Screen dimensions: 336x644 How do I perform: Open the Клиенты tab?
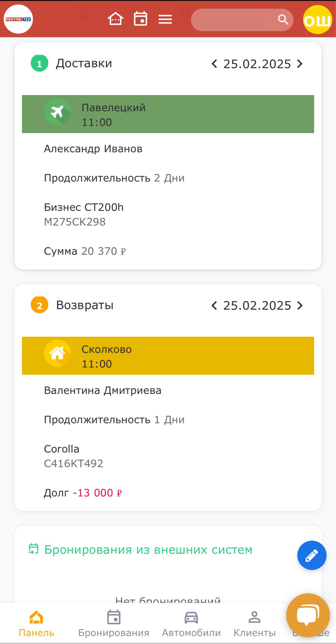254,624
